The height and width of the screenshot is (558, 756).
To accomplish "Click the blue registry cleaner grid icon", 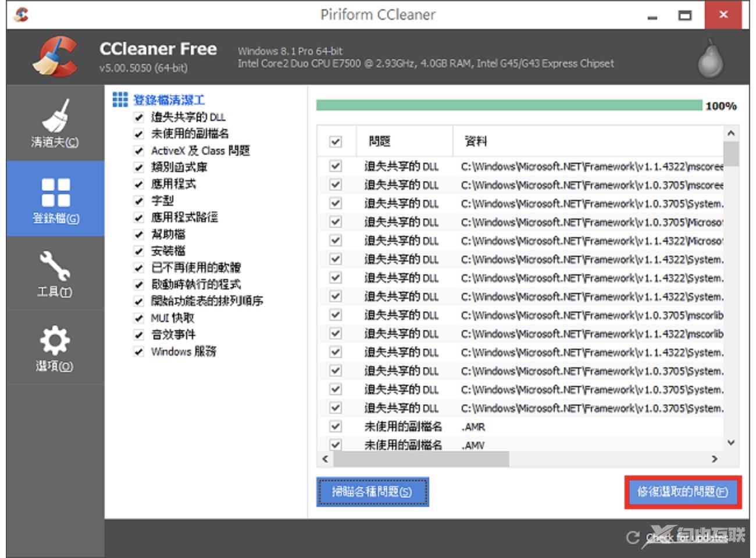I will (x=120, y=99).
